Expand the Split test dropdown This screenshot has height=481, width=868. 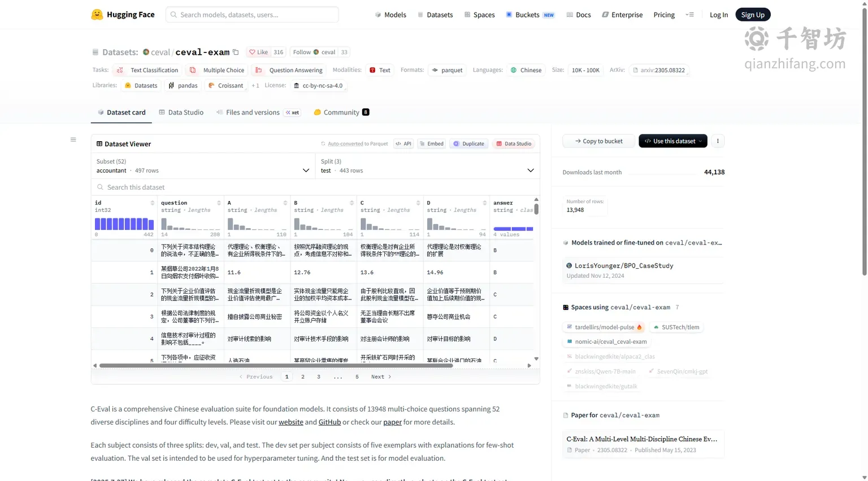point(428,166)
